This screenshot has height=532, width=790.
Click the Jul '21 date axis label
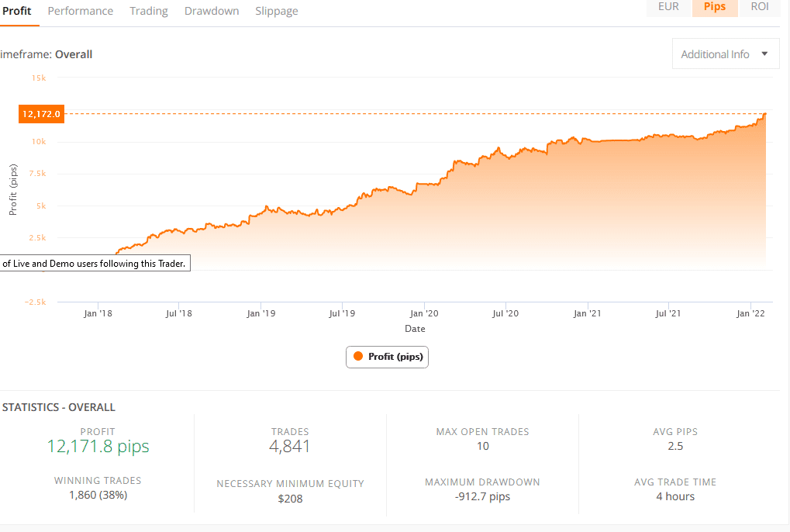coord(668,313)
